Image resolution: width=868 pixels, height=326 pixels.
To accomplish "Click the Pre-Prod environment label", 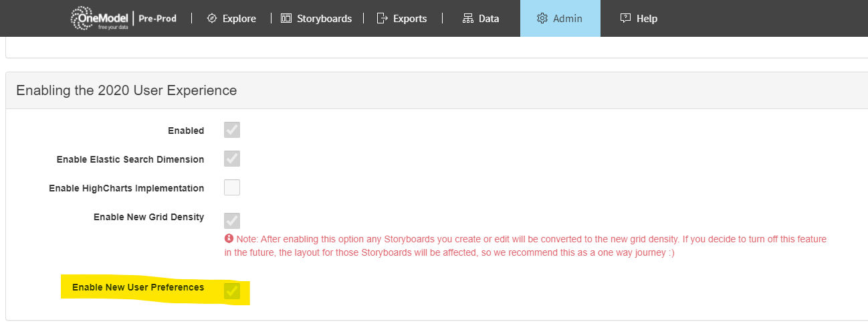I will click(x=157, y=19).
